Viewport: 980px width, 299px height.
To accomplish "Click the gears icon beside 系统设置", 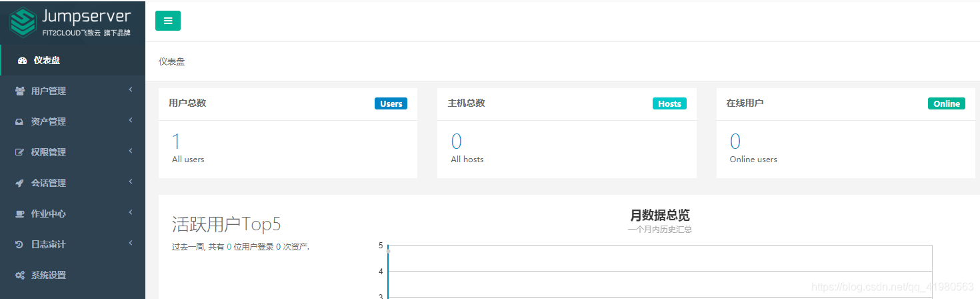I will pos(20,276).
